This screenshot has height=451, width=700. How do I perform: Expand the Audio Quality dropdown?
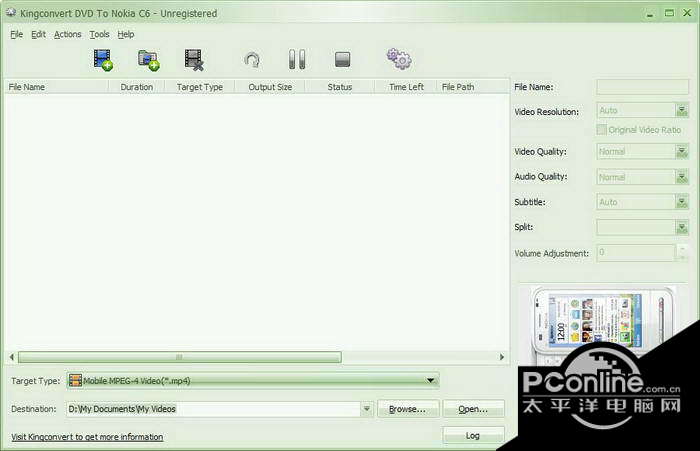[x=681, y=177]
